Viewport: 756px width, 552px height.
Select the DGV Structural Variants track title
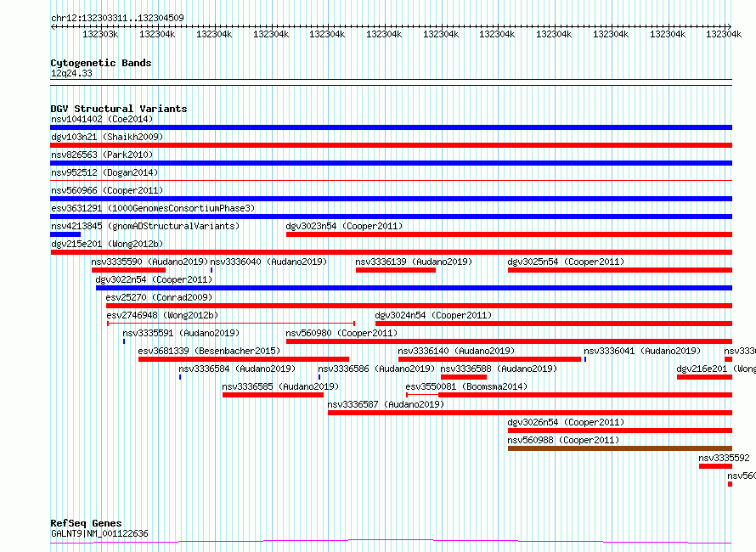pos(119,109)
